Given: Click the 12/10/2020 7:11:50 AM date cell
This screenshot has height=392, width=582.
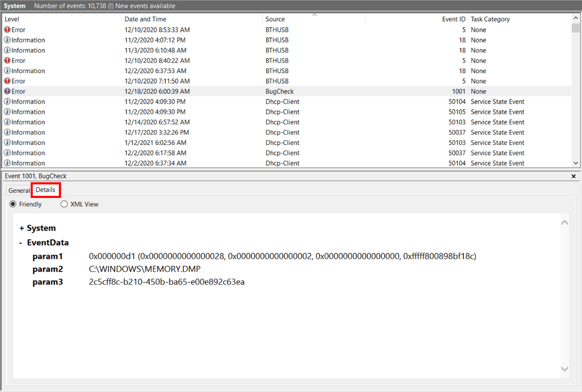Looking at the screenshot, I should point(157,81).
